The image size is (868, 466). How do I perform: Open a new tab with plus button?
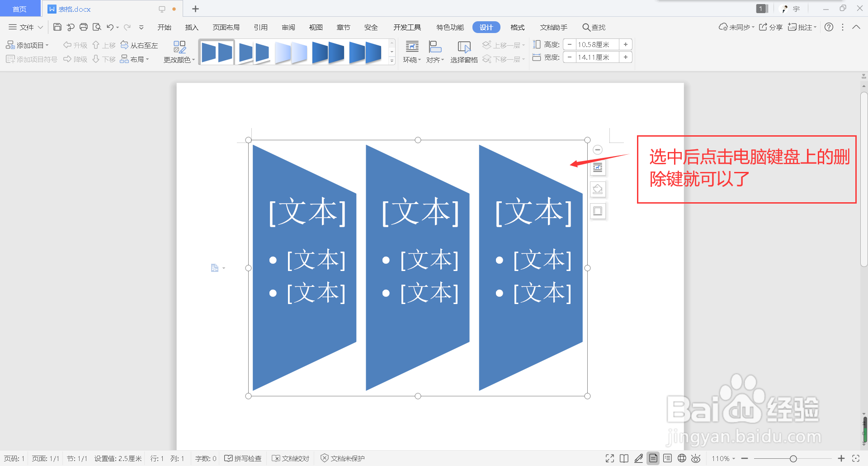pyautogui.click(x=195, y=9)
